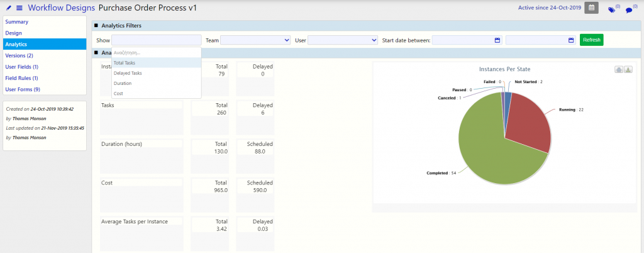Click the 'Paused : 0' chart label
The width and height of the screenshot is (644, 253).
(x=462, y=89)
